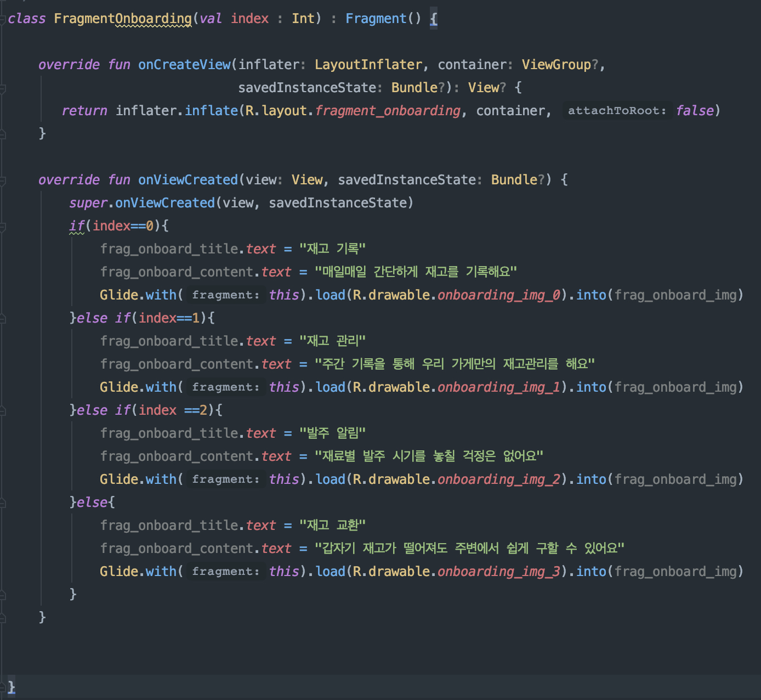Click the onboarding_img_2 drawable reference
The image size is (761, 700).
pos(498,479)
